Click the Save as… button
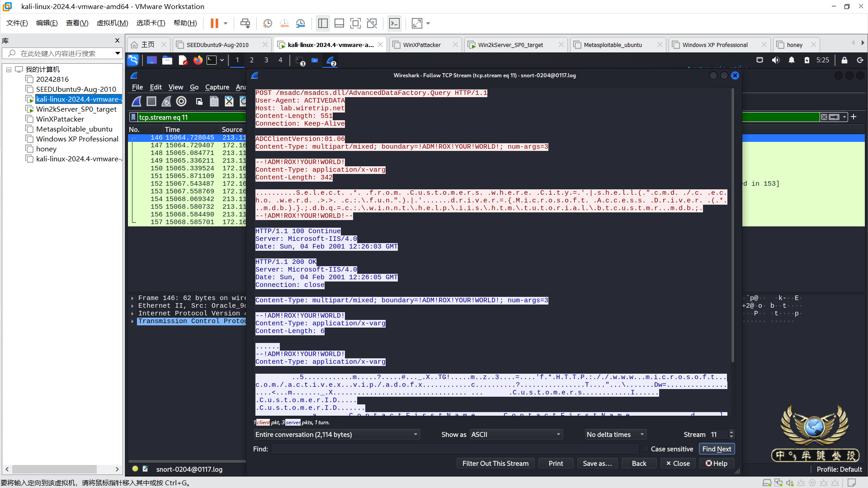This screenshot has height=488, width=868. coord(597,464)
